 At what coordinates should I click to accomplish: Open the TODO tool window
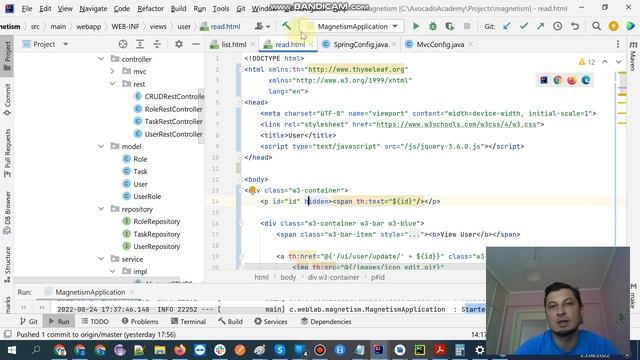pos(95,322)
